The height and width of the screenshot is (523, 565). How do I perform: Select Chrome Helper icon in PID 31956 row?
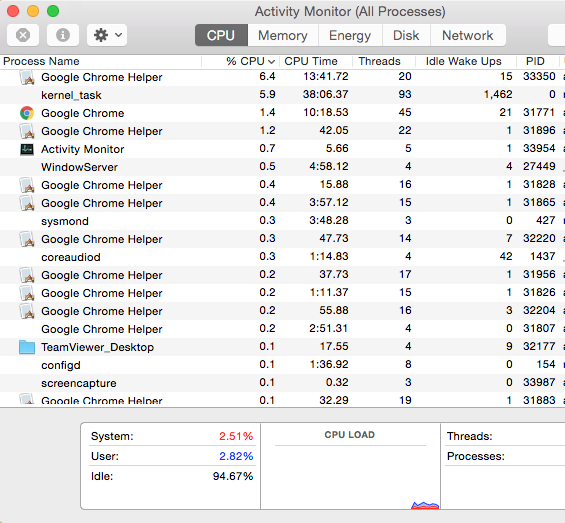point(27,275)
